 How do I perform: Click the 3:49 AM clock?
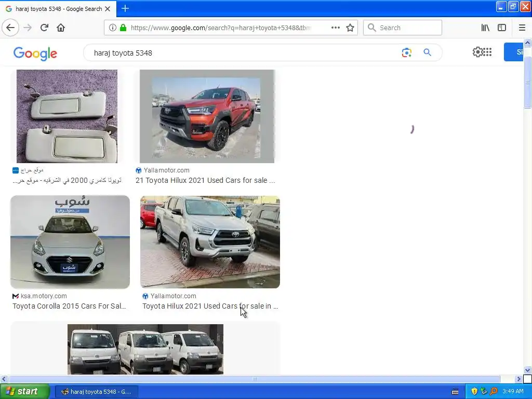point(513,392)
